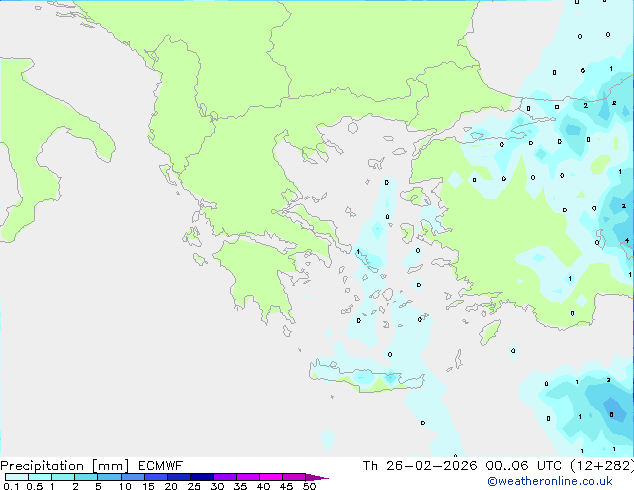Click the legend label "30"
The height and width of the screenshot is (490, 634).
(x=217, y=486)
